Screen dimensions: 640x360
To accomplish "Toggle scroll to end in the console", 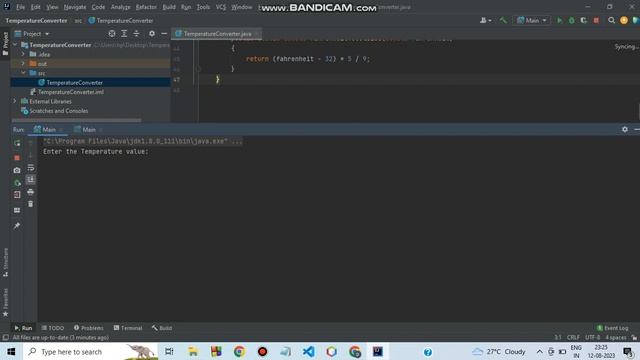I will click(31, 180).
